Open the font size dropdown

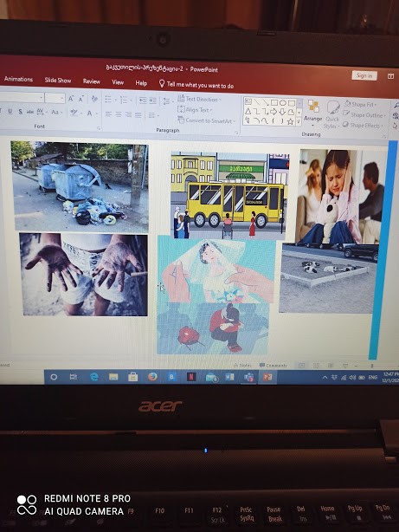click(x=62, y=99)
